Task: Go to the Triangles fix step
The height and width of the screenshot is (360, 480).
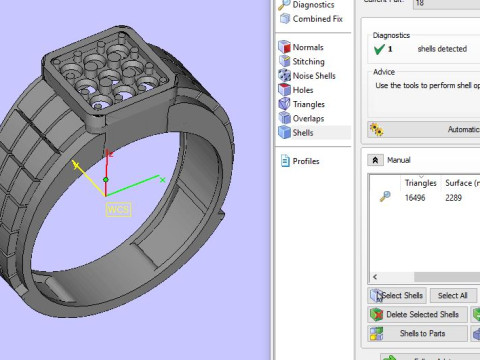Action: click(309, 104)
